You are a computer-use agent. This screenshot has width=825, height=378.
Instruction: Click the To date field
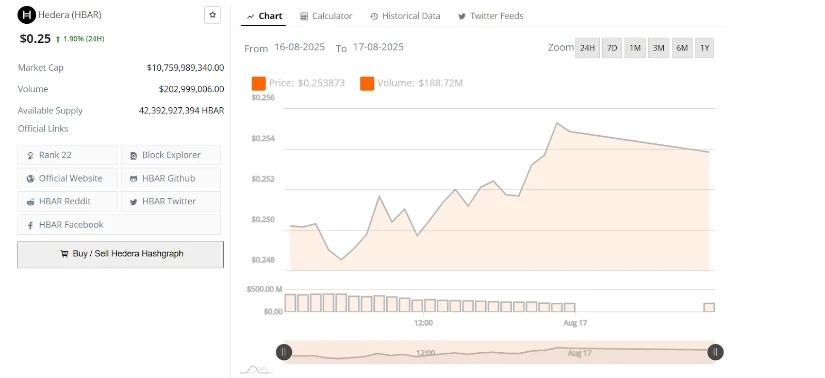(378, 47)
